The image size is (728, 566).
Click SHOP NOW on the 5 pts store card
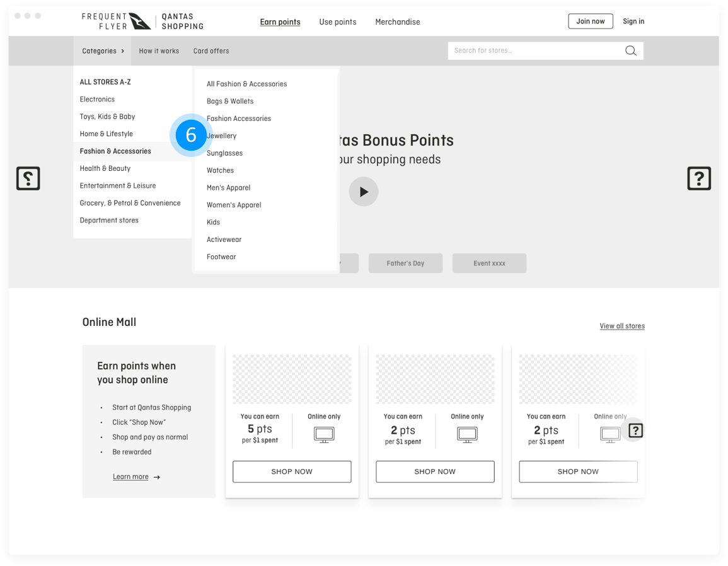(x=292, y=471)
